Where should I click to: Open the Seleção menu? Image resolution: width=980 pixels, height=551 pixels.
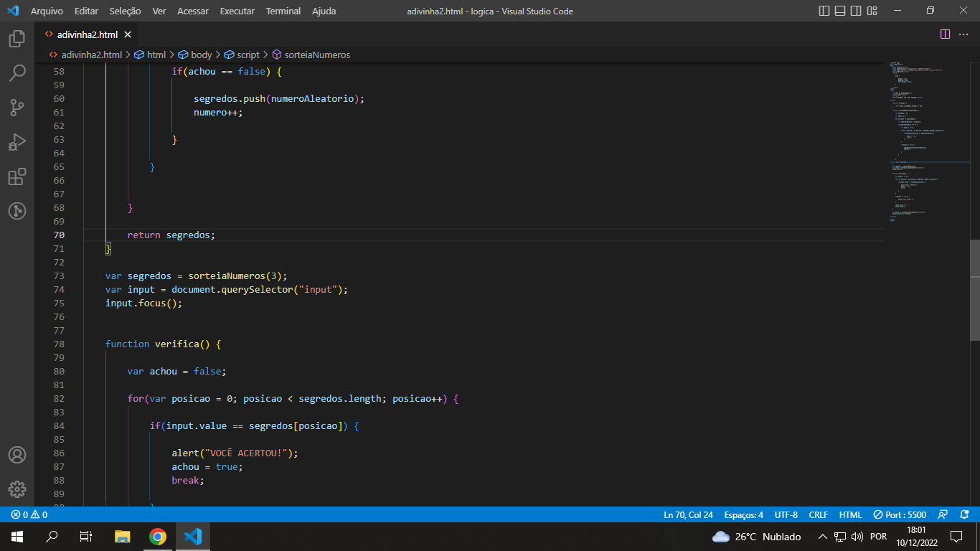tap(126, 11)
